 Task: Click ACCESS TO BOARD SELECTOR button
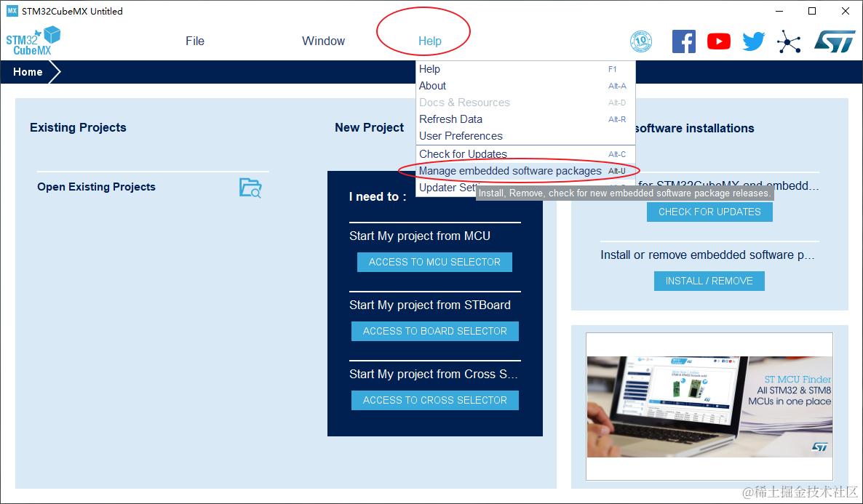(435, 331)
